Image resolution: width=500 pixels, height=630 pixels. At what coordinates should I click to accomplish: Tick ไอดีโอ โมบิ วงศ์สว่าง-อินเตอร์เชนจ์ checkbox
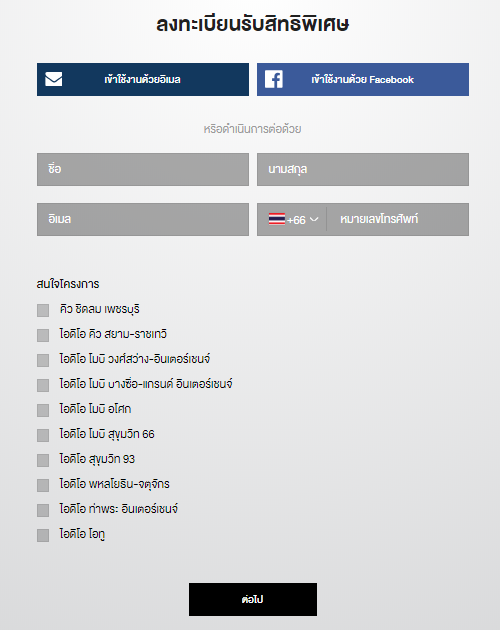(x=43, y=360)
